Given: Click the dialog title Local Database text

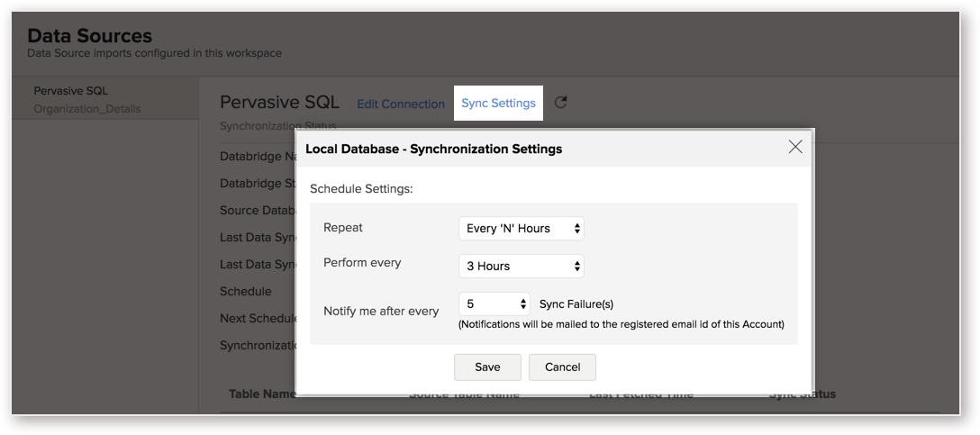Looking at the screenshot, I should coord(433,150).
